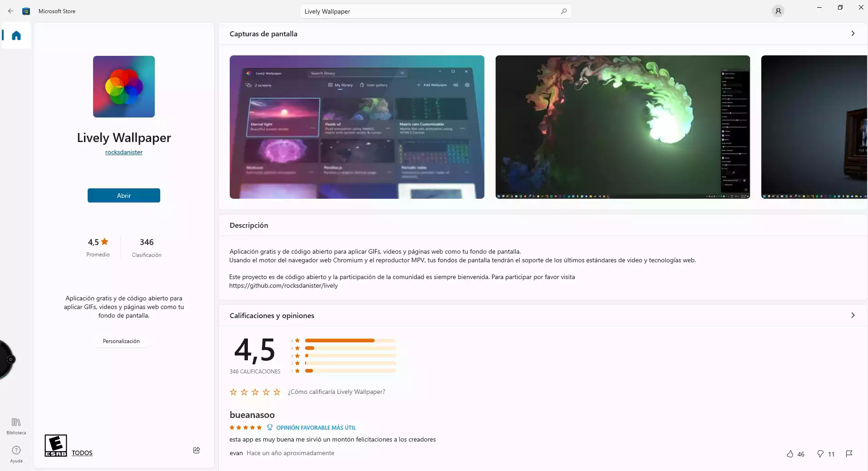Rate the app two stars

244,392
